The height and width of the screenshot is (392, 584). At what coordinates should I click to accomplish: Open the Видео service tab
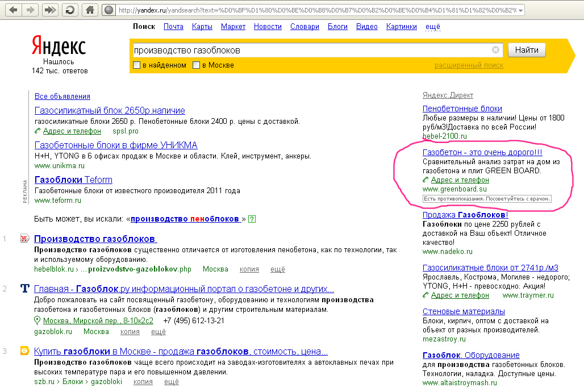coord(367,27)
